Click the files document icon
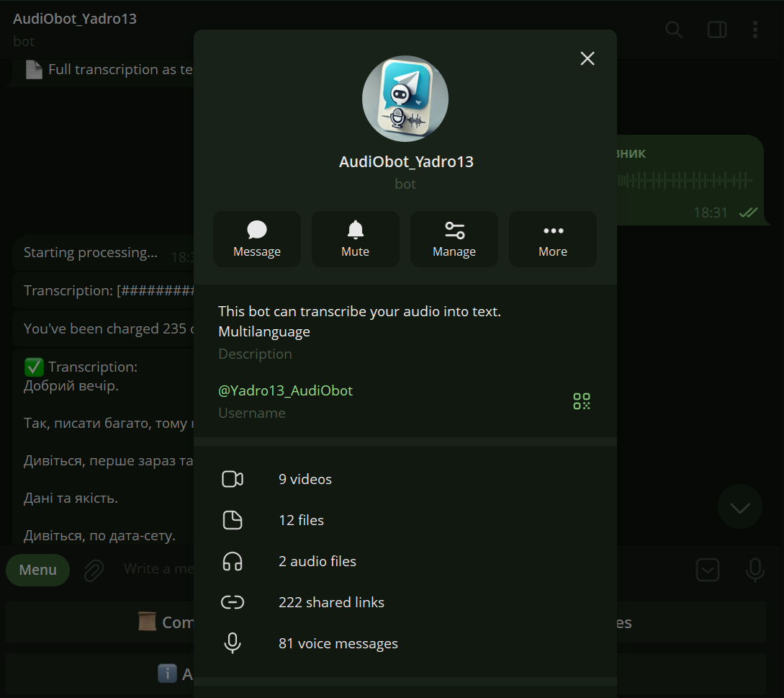Viewport: 784px width, 698px height. [233, 520]
